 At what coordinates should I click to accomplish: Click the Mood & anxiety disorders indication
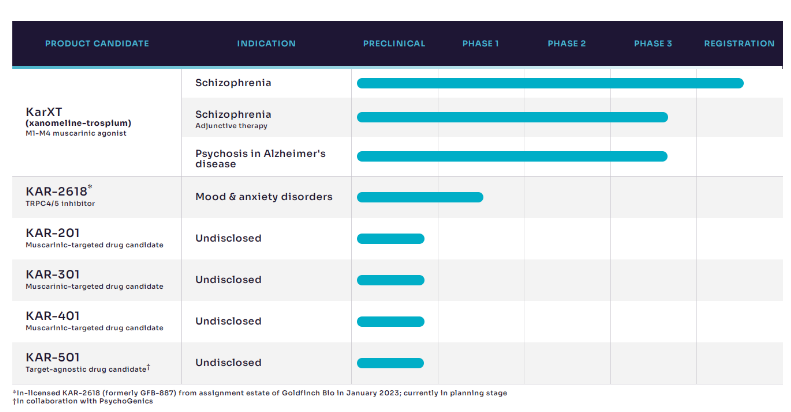(263, 197)
